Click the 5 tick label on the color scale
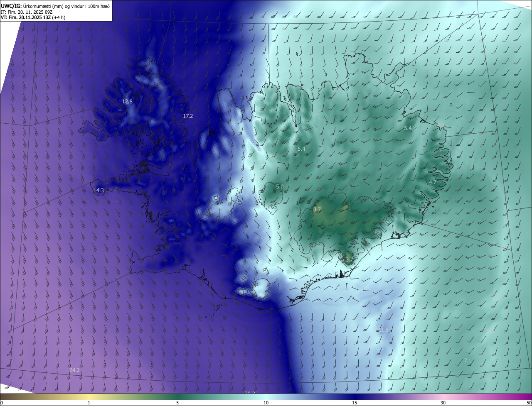This screenshot has width=532, height=406. point(177,403)
